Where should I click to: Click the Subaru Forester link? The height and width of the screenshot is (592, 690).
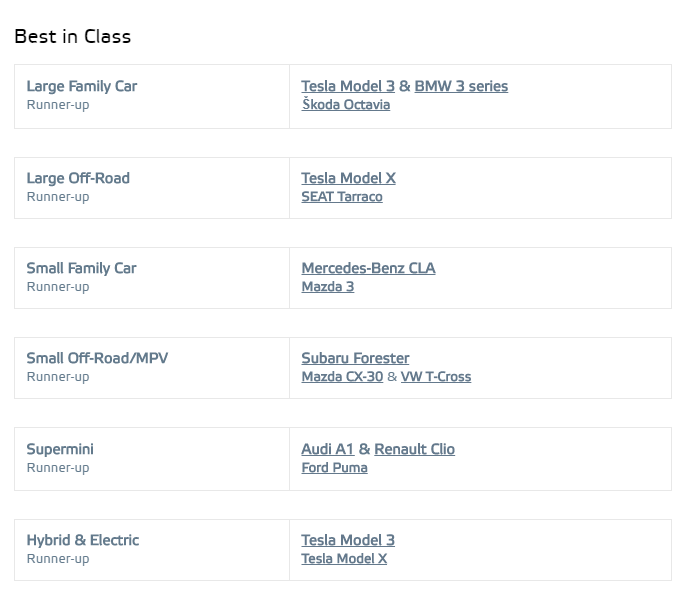(355, 358)
